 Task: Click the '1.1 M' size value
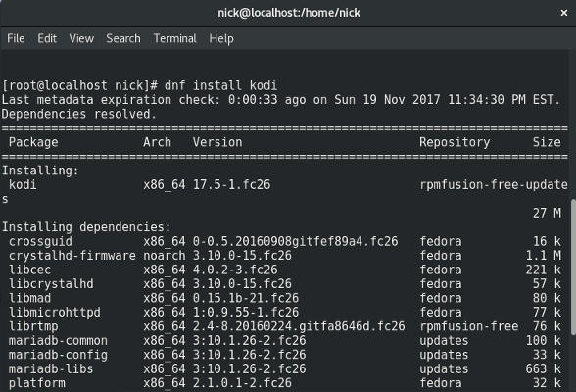click(x=544, y=256)
